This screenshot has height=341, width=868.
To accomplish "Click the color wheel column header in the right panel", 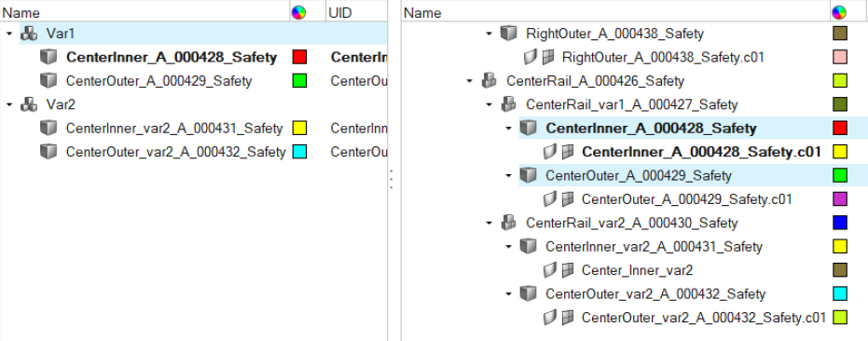I will [x=839, y=12].
